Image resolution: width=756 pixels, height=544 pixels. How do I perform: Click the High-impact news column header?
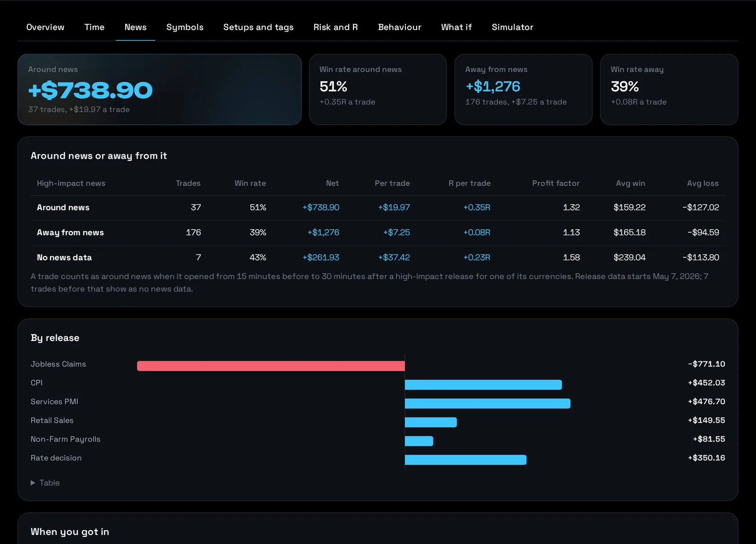[71, 183]
